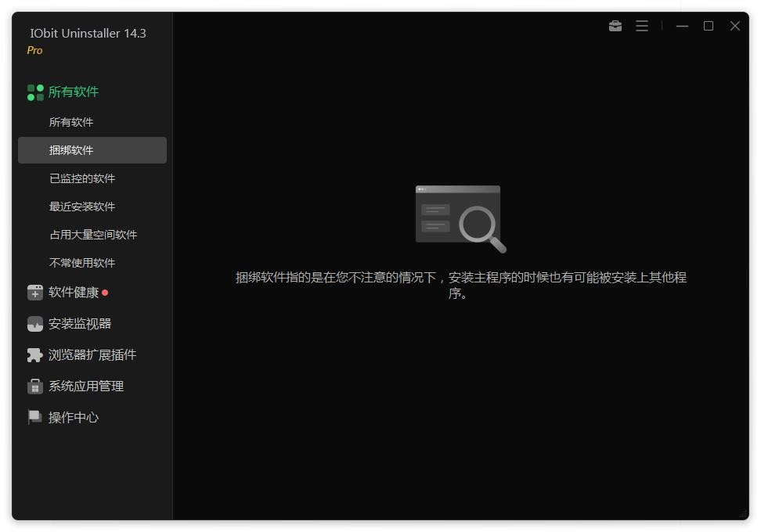This screenshot has height=532, width=761.
Task: Maximize the IObit Uninstaller window
Action: tap(709, 26)
